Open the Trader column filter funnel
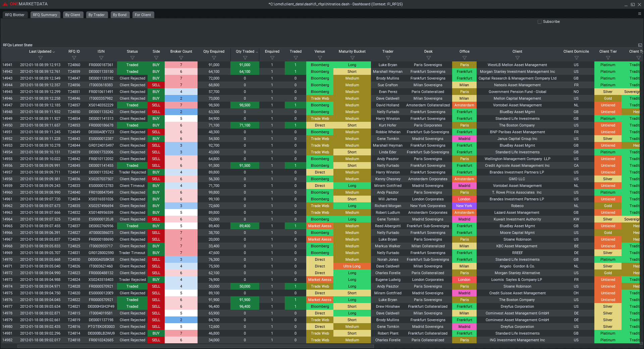This screenshot has height=349, width=644. tap(388, 58)
